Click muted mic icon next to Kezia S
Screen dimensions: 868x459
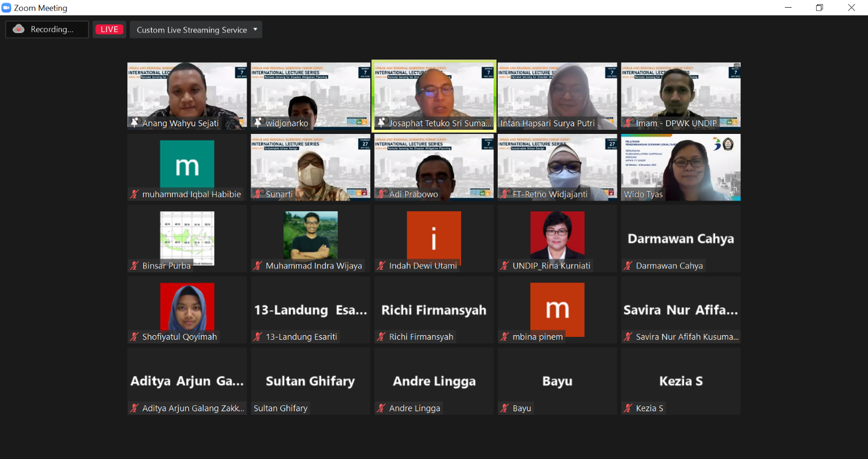click(628, 408)
